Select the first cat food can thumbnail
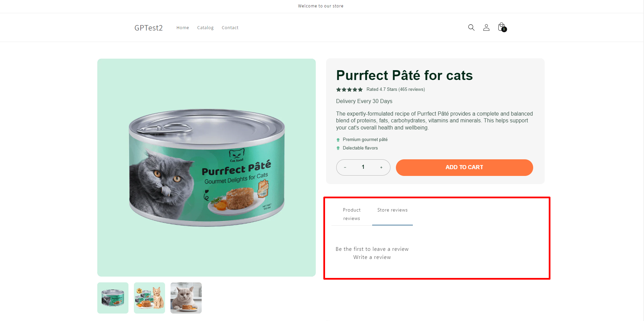Image resolution: width=644 pixels, height=321 pixels. pyautogui.click(x=113, y=298)
